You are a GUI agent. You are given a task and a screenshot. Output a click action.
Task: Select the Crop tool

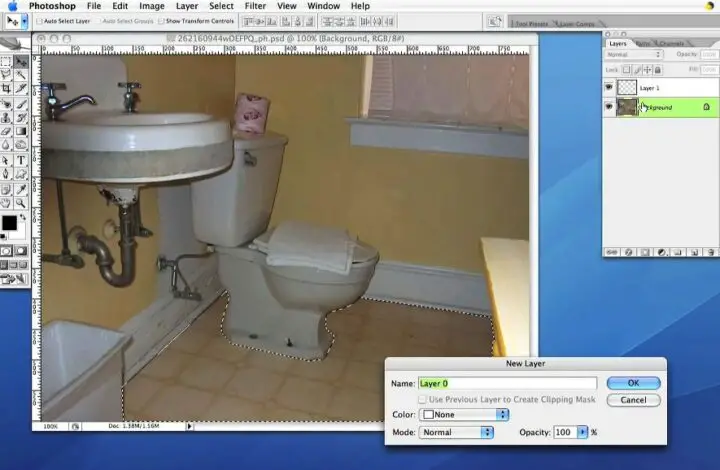[7, 89]
